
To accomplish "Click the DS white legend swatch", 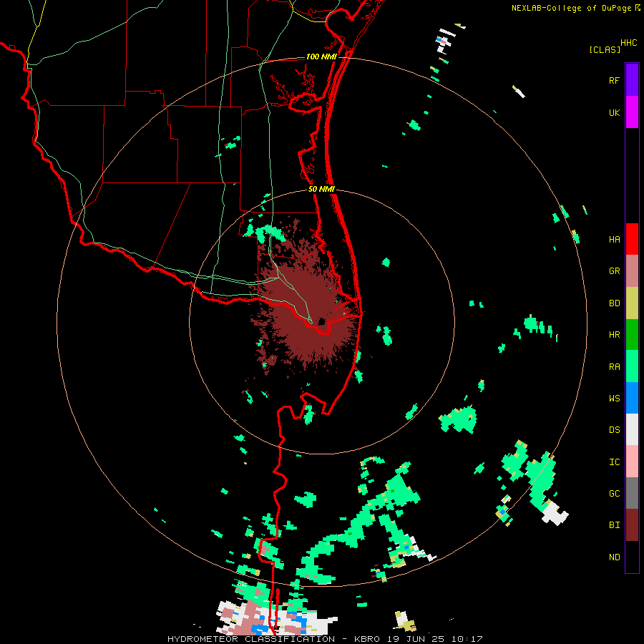I will click(x=632, y=429).
